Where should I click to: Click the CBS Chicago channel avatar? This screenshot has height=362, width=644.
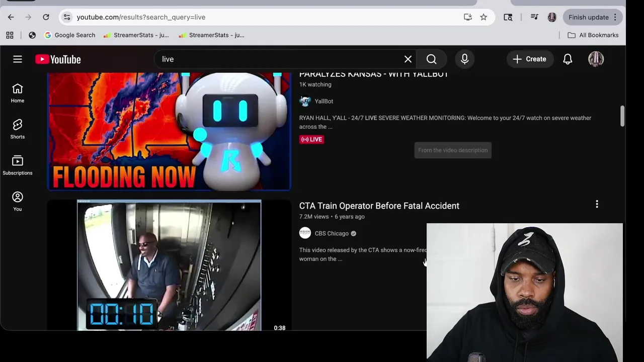pos(305,233)
